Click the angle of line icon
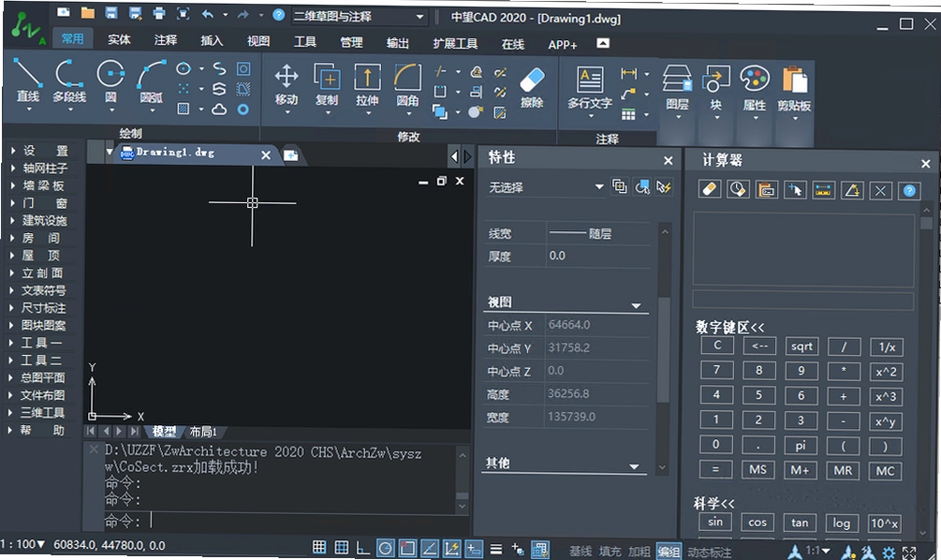This screenshot has height=560, width=941. point(852,191)
